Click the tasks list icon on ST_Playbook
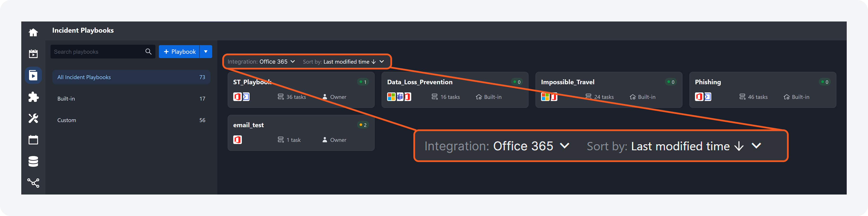868x216 pixels. click(280, 97)
